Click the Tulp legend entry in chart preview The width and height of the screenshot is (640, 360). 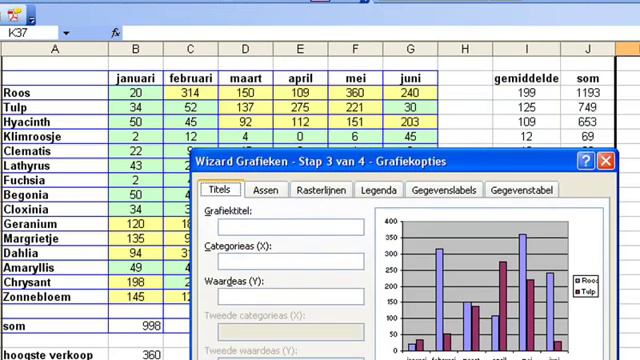coord(586,292)
